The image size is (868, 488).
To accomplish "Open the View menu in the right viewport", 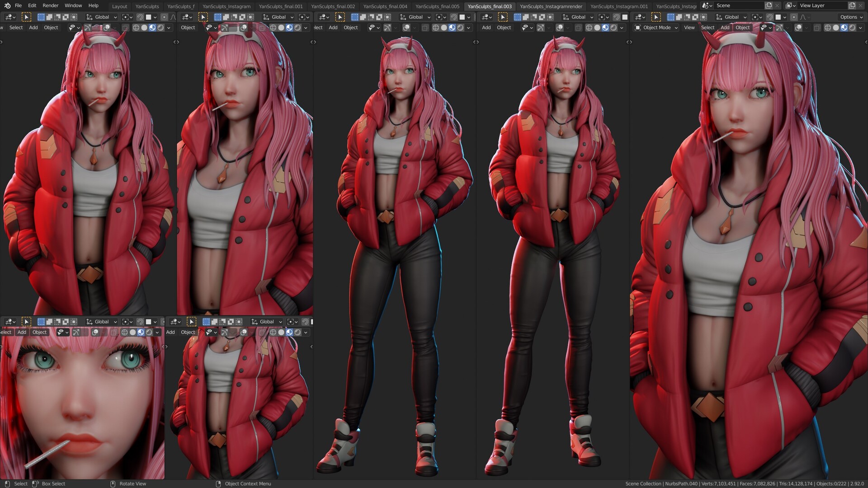I will pyautogui.click(x=689, y=28).
